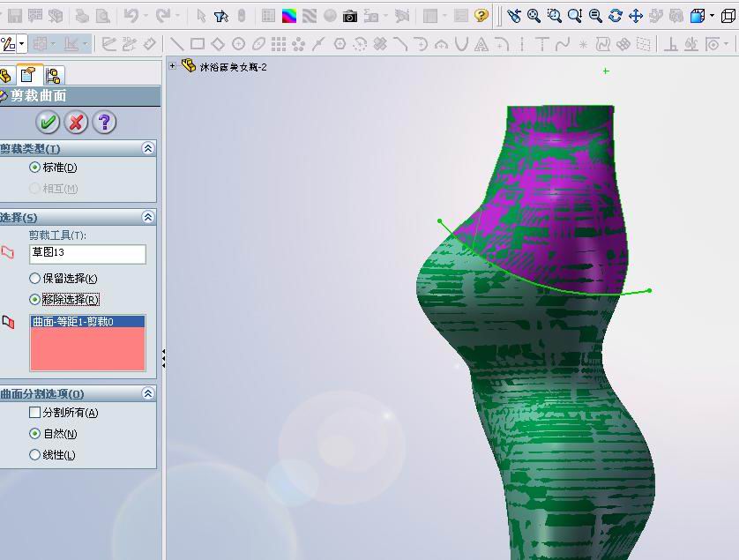Click the Undo arrow icon
Image resolution: width=739 pixels, height=560 pixels.
pyautogui.click(x=131, y=16)
